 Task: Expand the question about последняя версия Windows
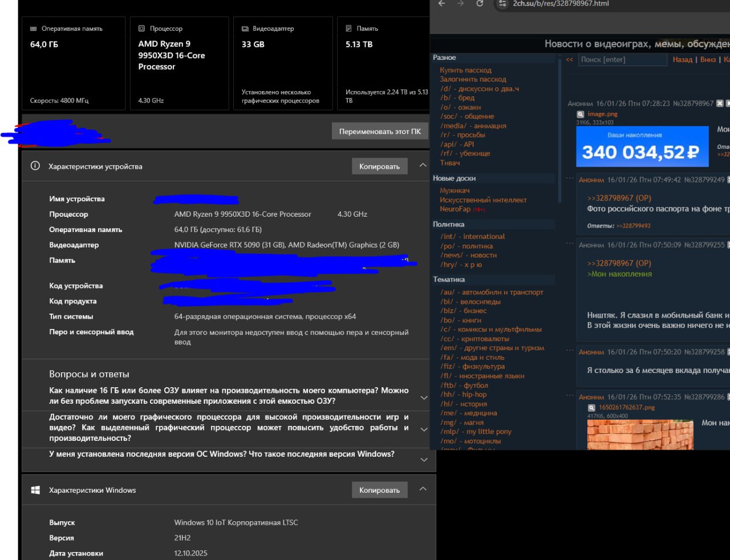coord(424,460)
